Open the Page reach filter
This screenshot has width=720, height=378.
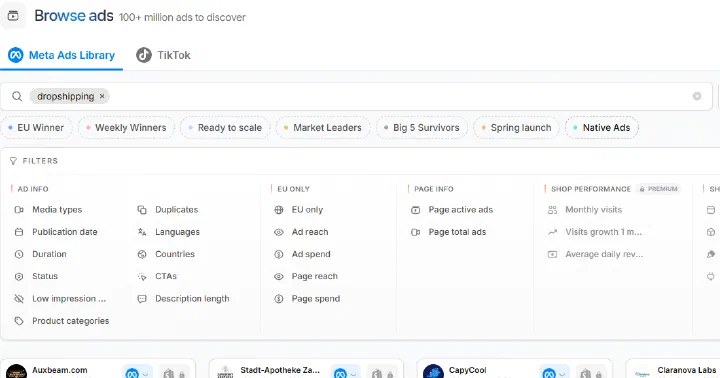306,276
